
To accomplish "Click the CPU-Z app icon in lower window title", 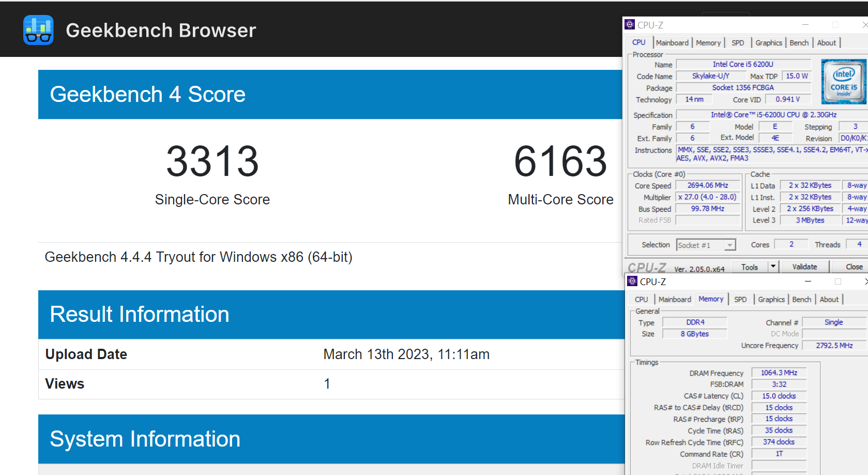I will point(632,281).
